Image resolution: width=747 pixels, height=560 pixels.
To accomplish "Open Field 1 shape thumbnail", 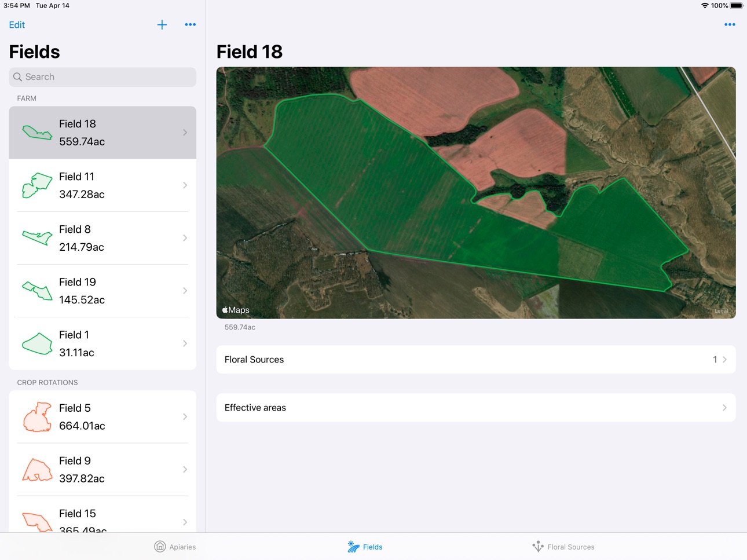I will [x=37, y=343].
